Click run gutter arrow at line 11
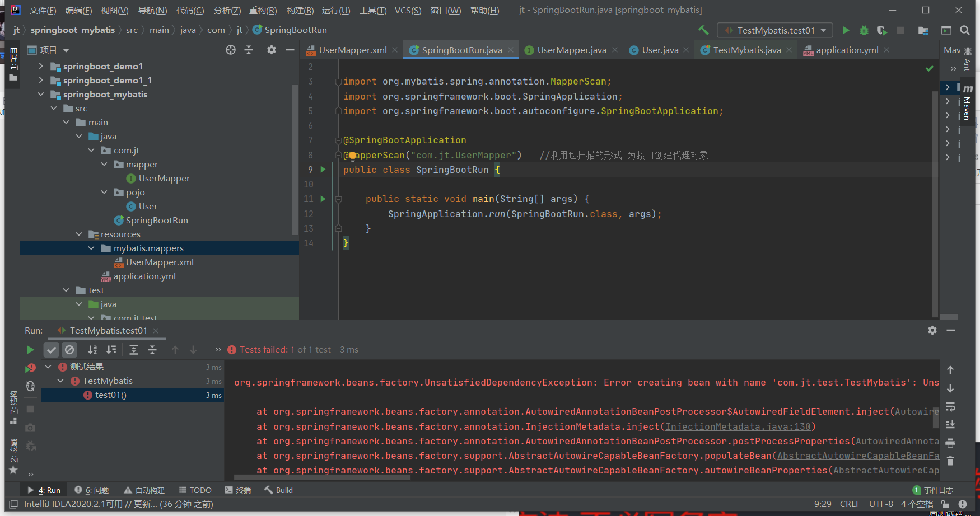The width and height of the screenshot is (980, 516). [x=323, y=199]
